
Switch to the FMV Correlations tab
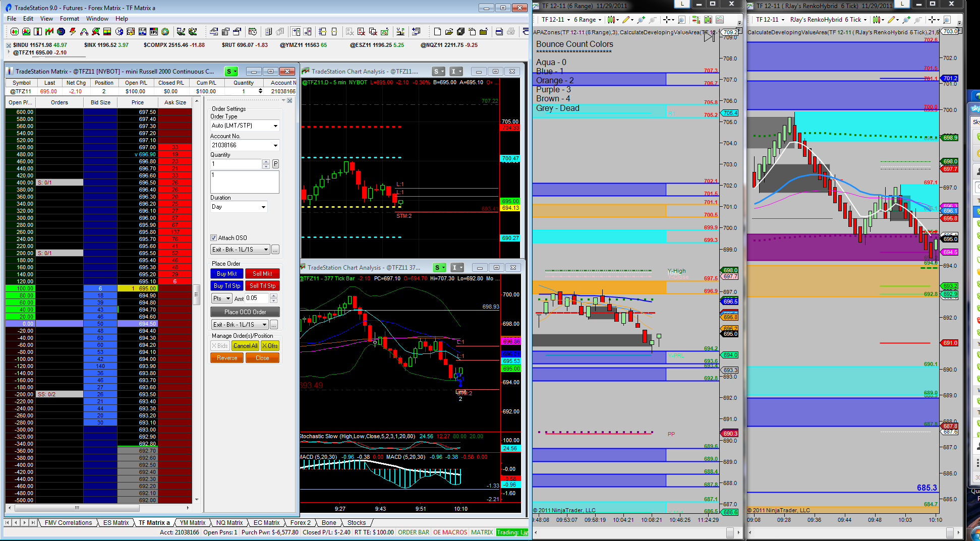point(69,523)
